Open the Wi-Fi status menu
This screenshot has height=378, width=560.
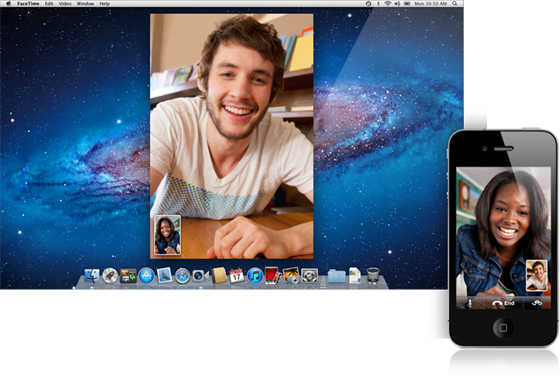[388, 4]
